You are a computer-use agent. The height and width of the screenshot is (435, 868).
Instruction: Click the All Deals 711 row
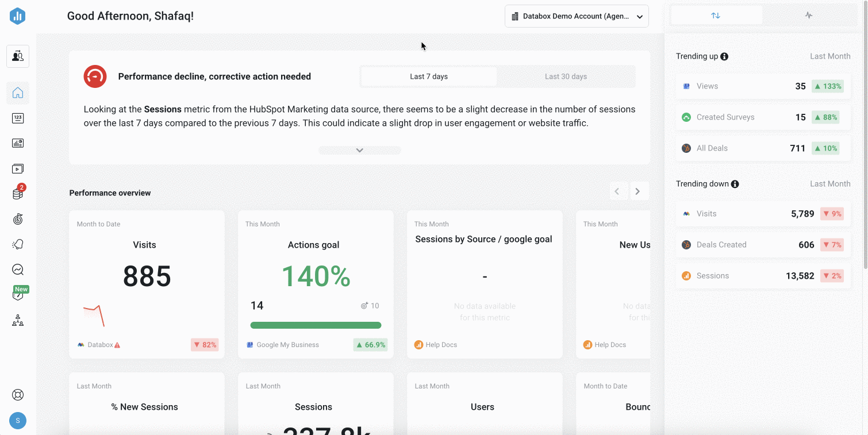tap(763, 148)
